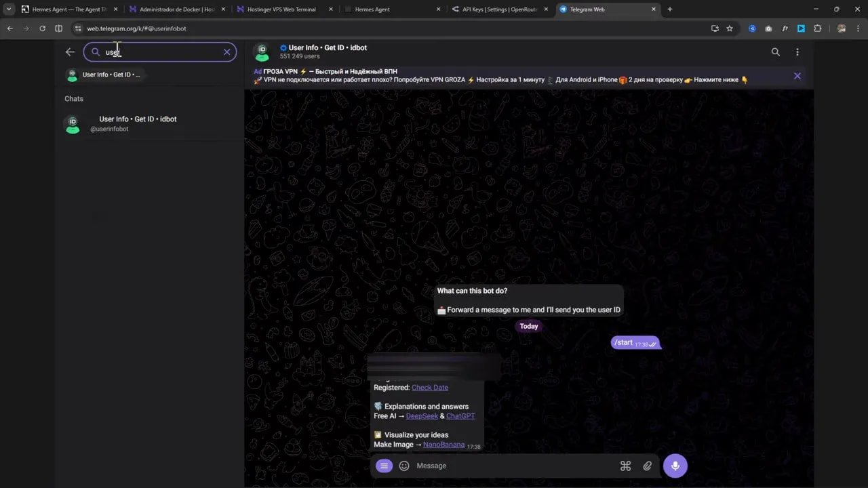Click the '551 249 users' subtitle
The width and height of the screenshot is (868, 488).
point(300,57)
